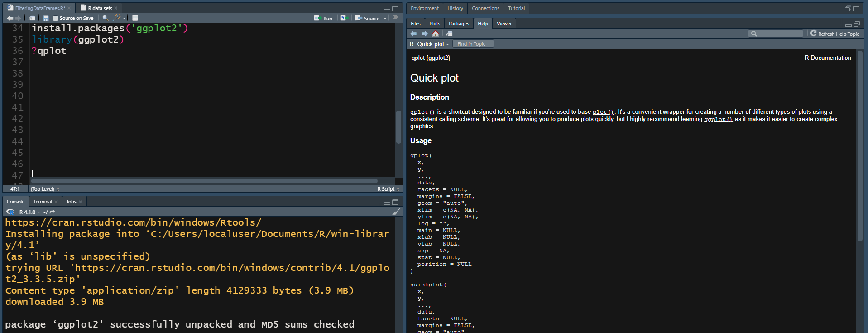The width and height of the screenshot is (868, 333).
Task: Clear the console with broom icon
Action: tap(396, 212)
